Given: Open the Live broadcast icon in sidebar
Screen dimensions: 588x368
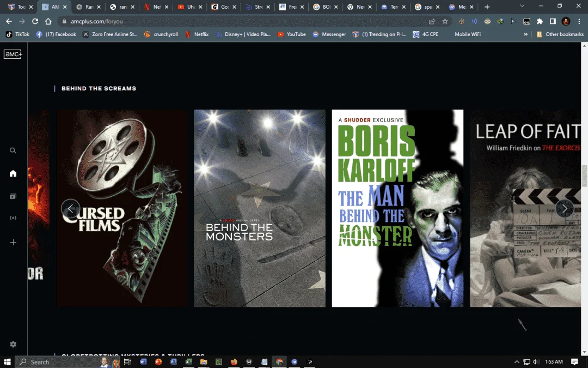Looking at the screenshot, I should 13,218.
